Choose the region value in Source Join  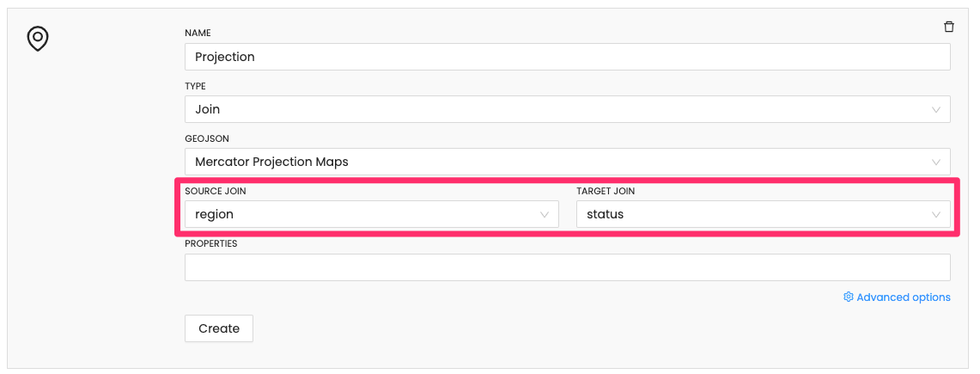click(x=215, y=214)
